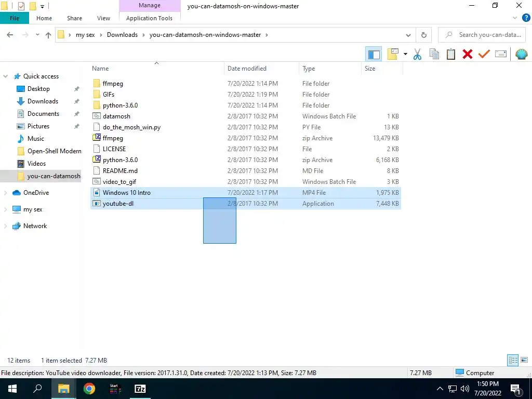Select the README.md file
Screen dimensions: 532x399
[246, 170]
